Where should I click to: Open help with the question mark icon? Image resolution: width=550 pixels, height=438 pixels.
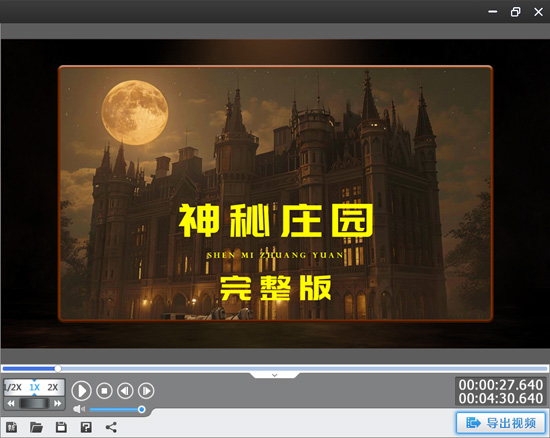86,427
